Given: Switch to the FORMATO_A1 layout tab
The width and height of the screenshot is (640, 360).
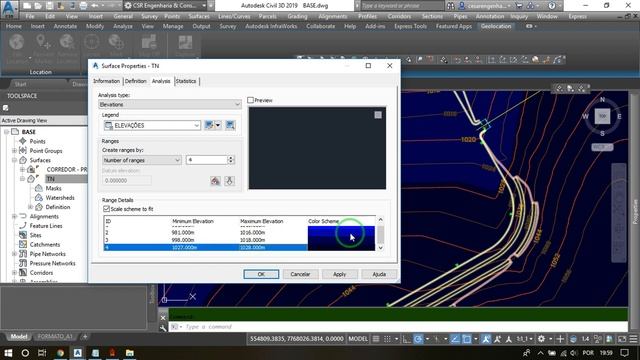Looking at the screenshot, I should pyautogui.click(x=55, y=337).
